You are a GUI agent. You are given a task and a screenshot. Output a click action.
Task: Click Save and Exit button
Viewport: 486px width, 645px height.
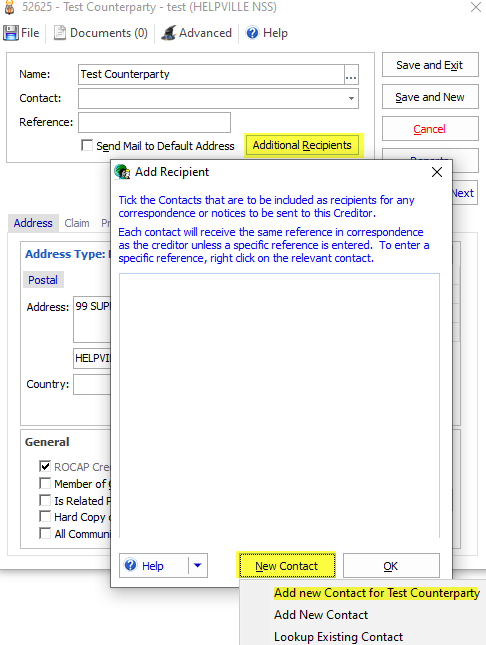430,65
